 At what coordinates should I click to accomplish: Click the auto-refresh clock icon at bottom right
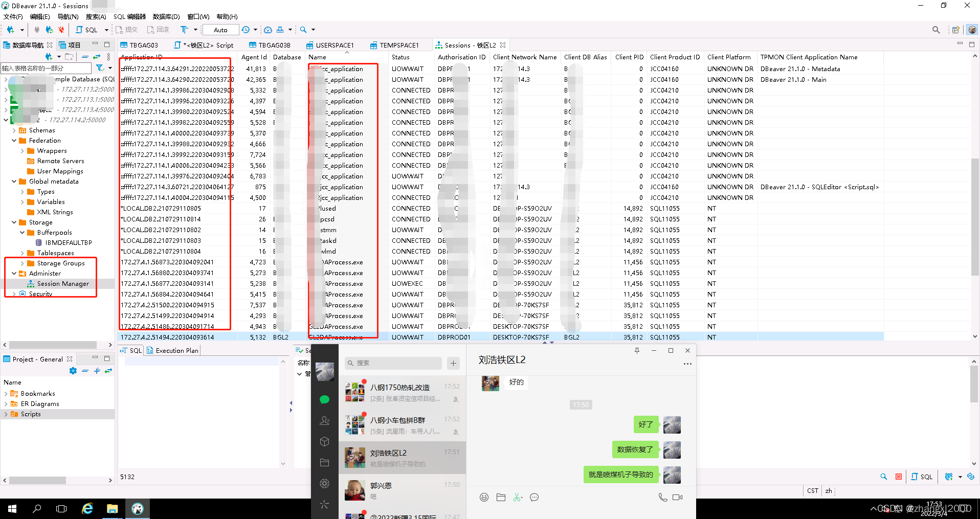pyautogui.click(x=949, y=477)
